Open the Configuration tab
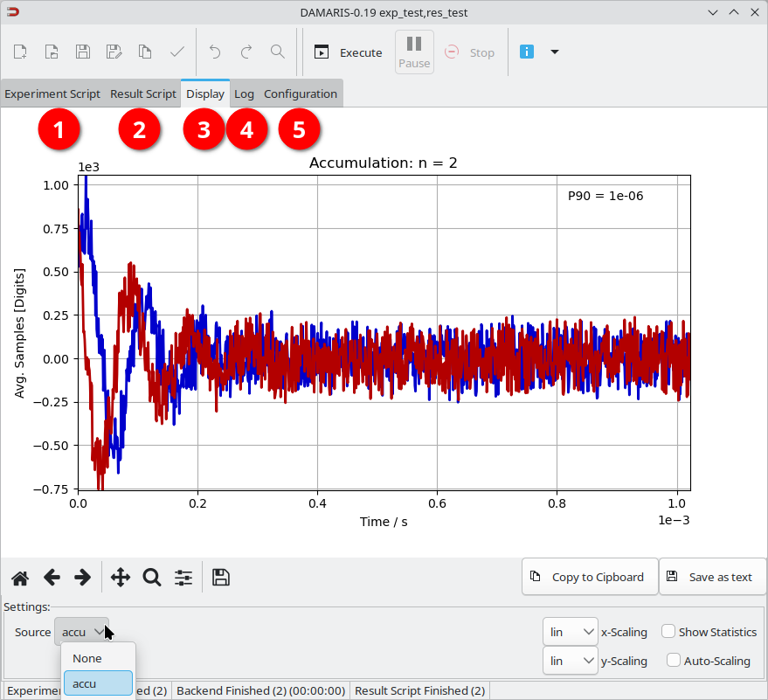This screenshot has width=768, height=700. point(301,94)
